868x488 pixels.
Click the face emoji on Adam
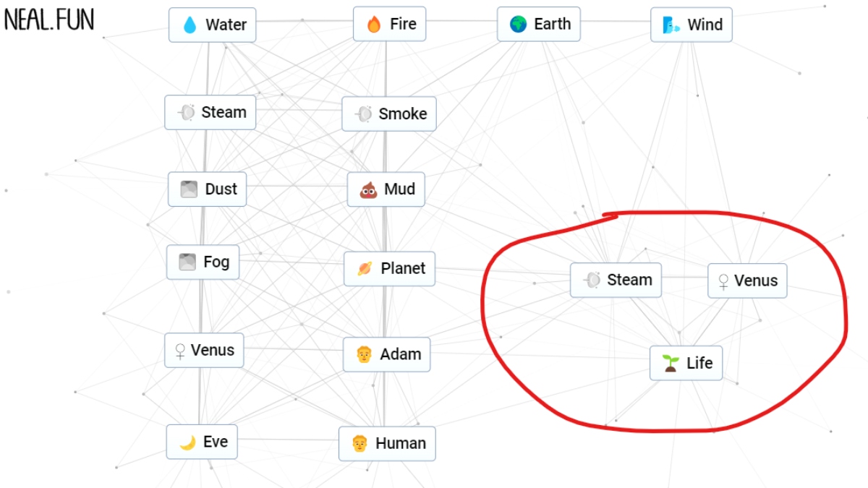pos(364,354)
